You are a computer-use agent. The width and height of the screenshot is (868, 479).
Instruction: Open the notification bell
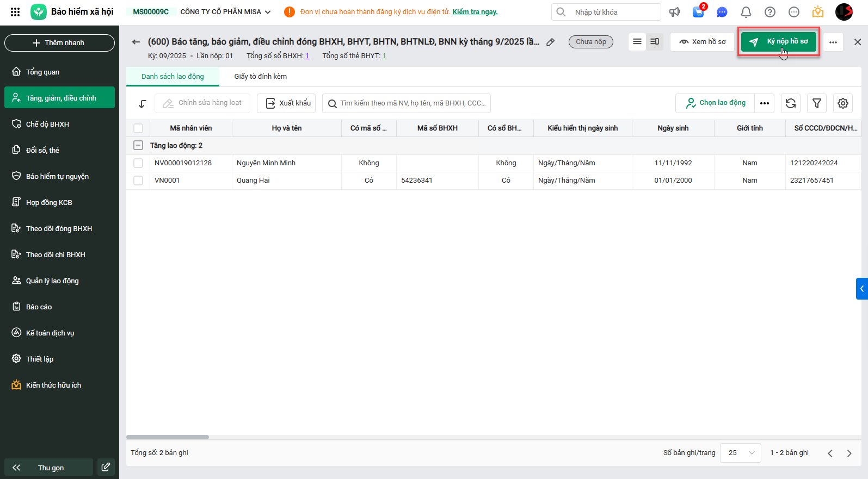(746, 12)
